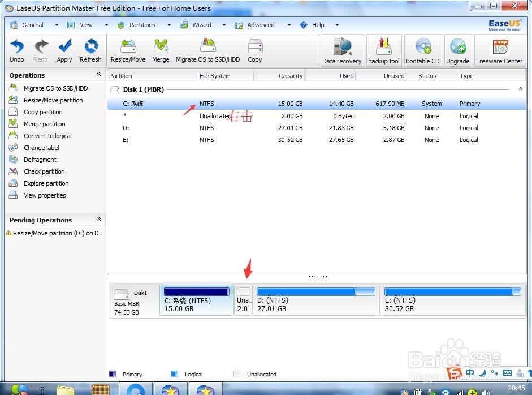Create a Bootable CD
This screenshot has height=395, width=532.
[x=423, y=50]
